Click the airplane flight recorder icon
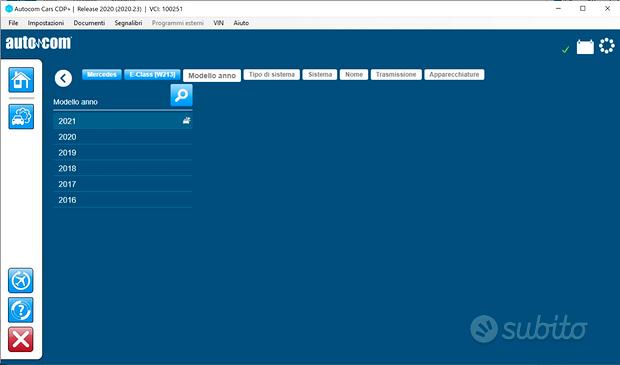This screenshot has width=620, height=365. pyautogui.click(x=21, y=280)
